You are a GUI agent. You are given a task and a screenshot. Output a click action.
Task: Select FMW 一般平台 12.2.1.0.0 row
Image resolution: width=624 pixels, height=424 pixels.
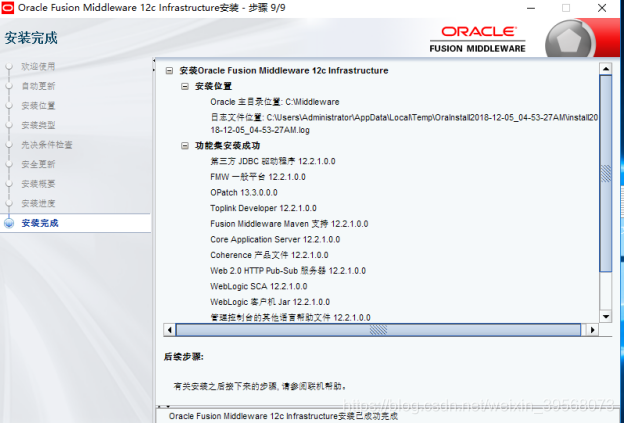point(258,177)
